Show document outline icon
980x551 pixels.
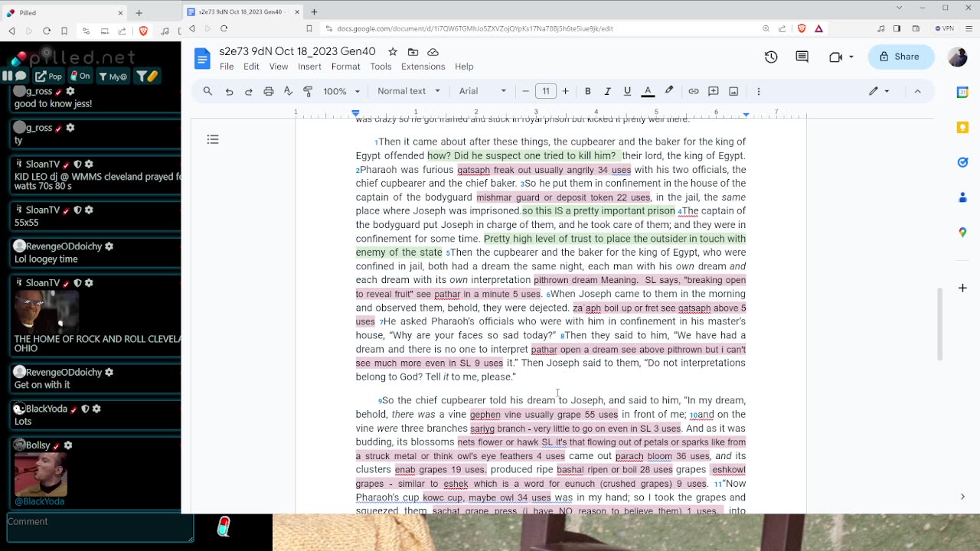[213, 139]
